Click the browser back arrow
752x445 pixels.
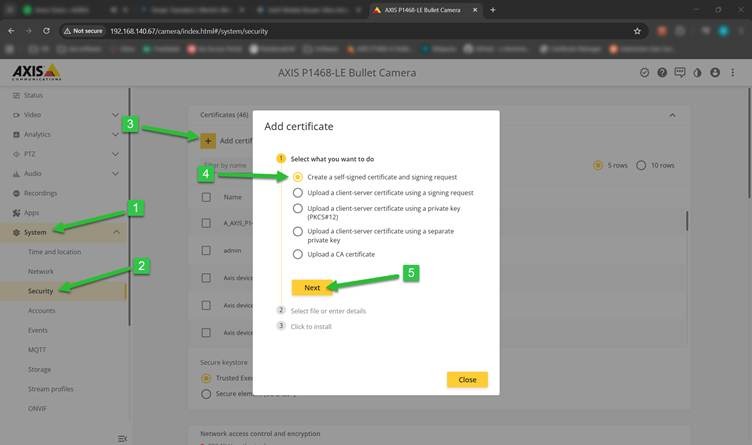coord(12,31)
